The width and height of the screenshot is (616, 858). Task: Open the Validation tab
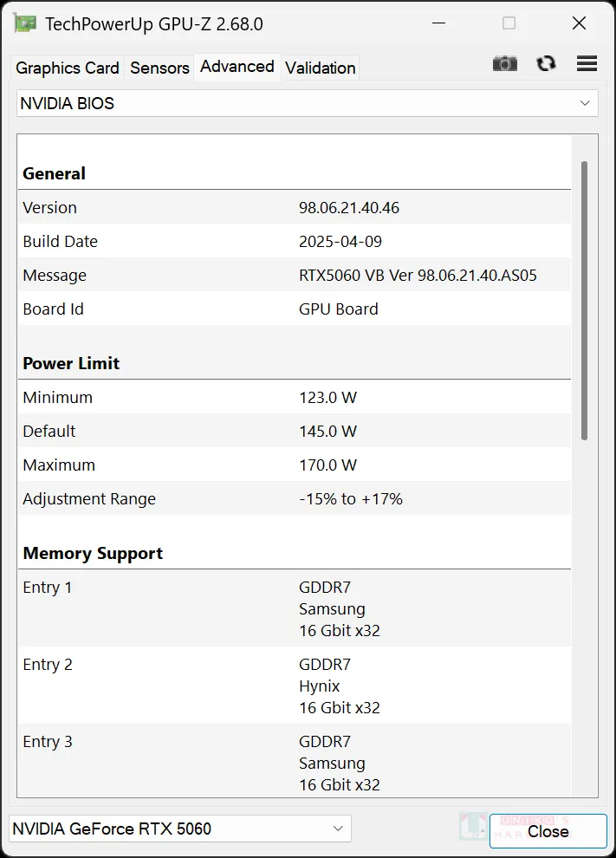coord(320,68)
